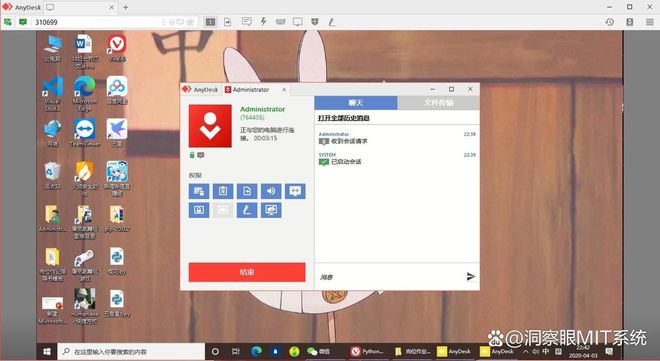660x361 pixels.
Task: Select the whiteboard pen tool in toolbar
Action: click(332, 22)
